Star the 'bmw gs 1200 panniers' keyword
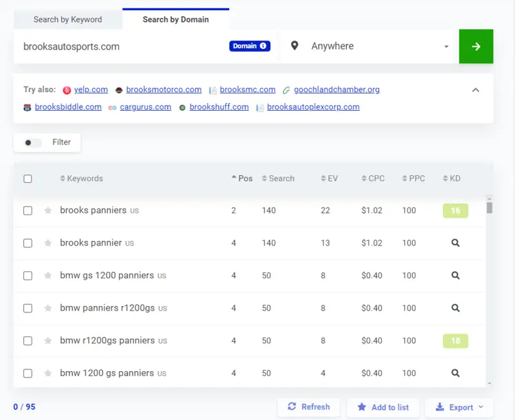The height and width of the screenshot is (420, 515). [48, 276]
